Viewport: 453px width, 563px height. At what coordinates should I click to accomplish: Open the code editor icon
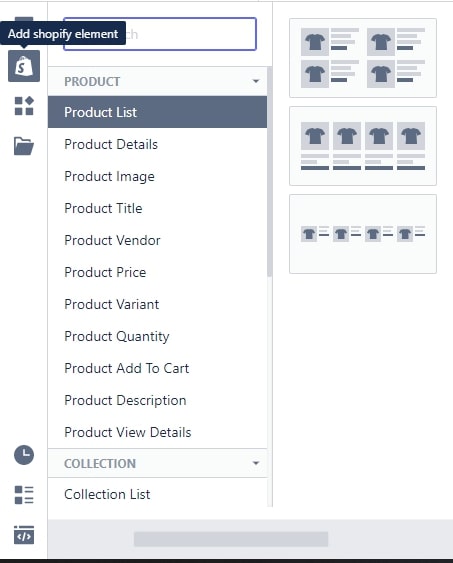(24, 535)
